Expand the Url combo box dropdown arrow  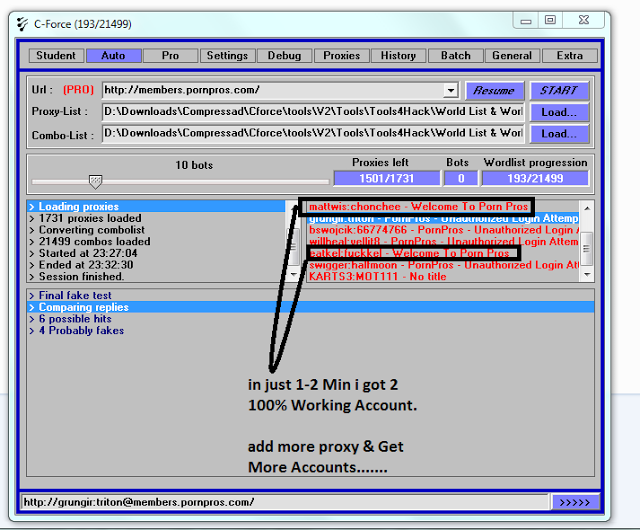[x=451, y=90]
